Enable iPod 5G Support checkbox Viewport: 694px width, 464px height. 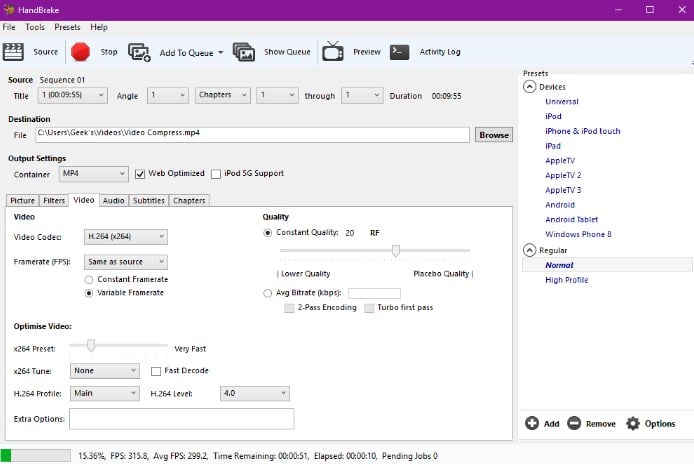click(x=216, y=174)
